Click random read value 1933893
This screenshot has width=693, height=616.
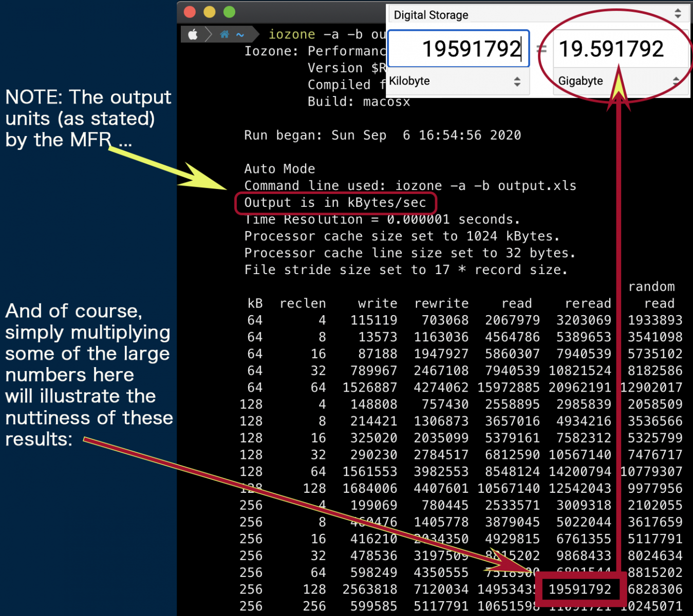655,320
